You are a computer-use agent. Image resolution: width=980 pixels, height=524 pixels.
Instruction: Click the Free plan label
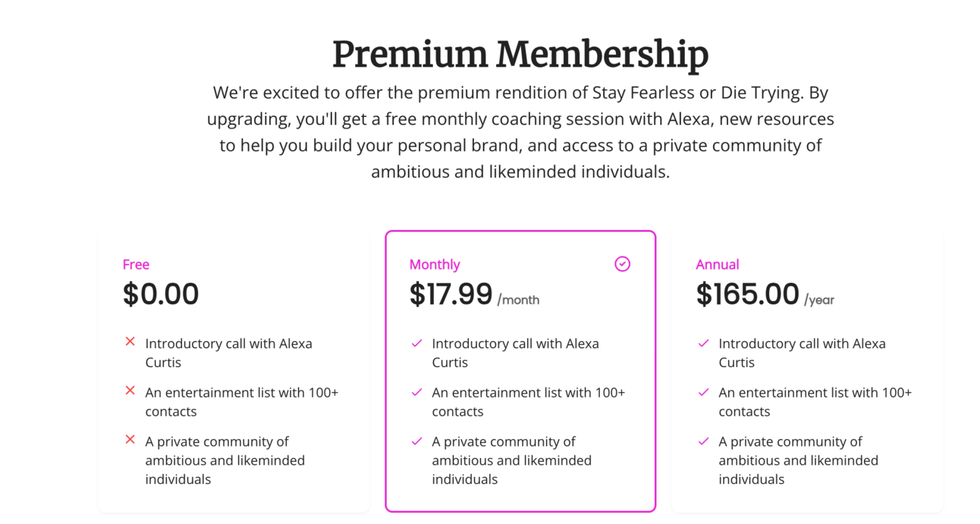point(136,265)
